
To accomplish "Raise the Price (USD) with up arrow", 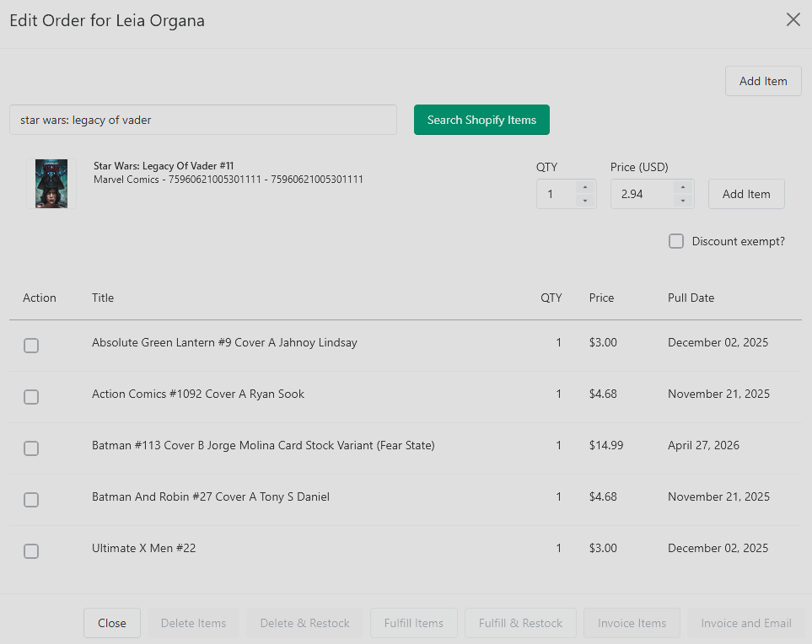I will [x=683, y=187].
